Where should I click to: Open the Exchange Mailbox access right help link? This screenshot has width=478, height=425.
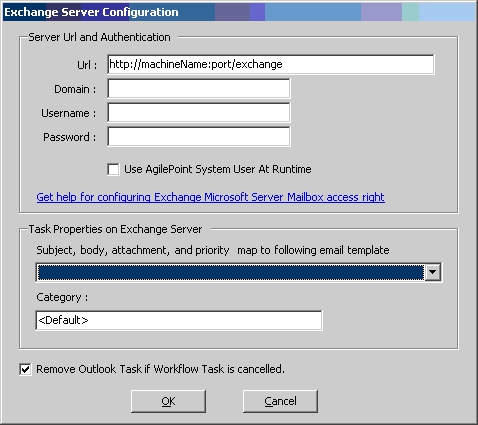[x=211, y=197]
